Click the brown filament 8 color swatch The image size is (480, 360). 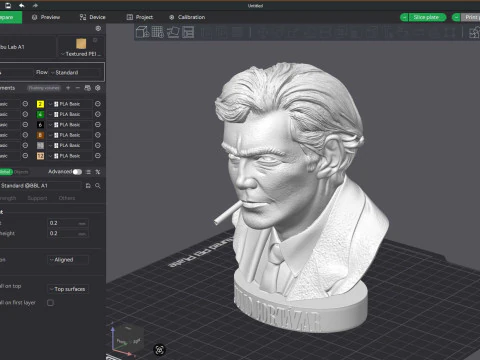pyautogui.click(x=40, y=135)
